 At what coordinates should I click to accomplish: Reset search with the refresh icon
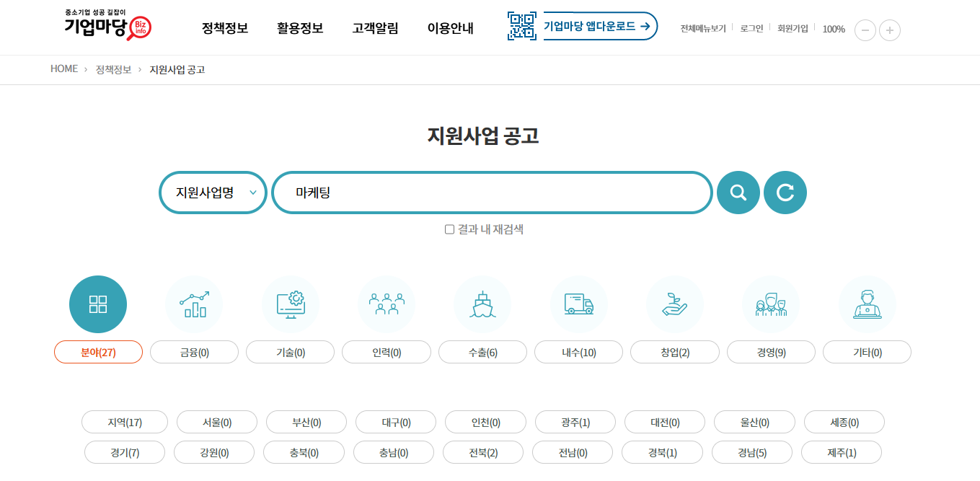tap(785, 193)
